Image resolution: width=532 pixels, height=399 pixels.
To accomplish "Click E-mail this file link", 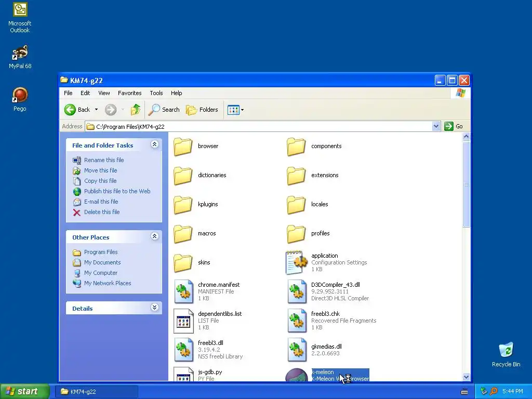I will [101, 202].
